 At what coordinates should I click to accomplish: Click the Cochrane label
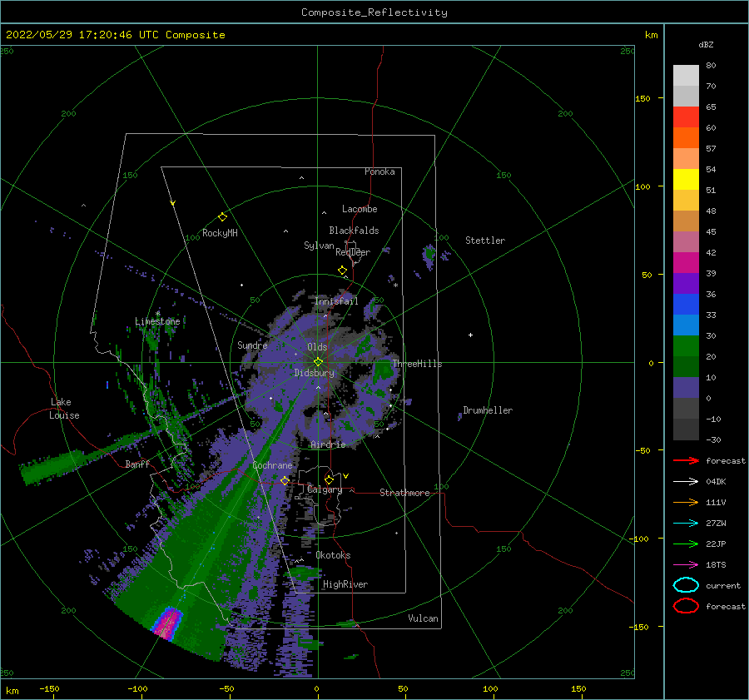pos(272,465)
